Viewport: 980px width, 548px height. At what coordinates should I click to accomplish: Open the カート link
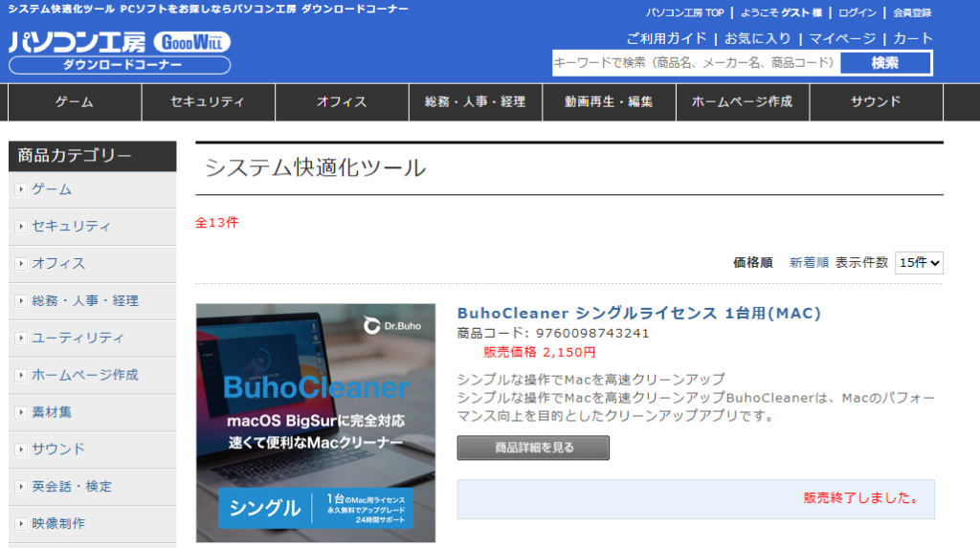[913, 39]
